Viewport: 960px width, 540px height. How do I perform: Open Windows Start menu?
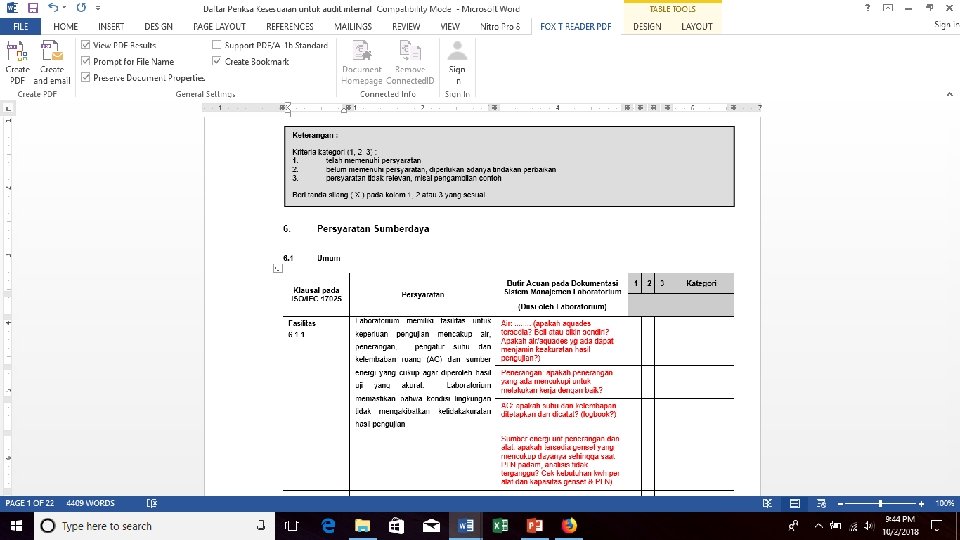[x=17, y=526]
